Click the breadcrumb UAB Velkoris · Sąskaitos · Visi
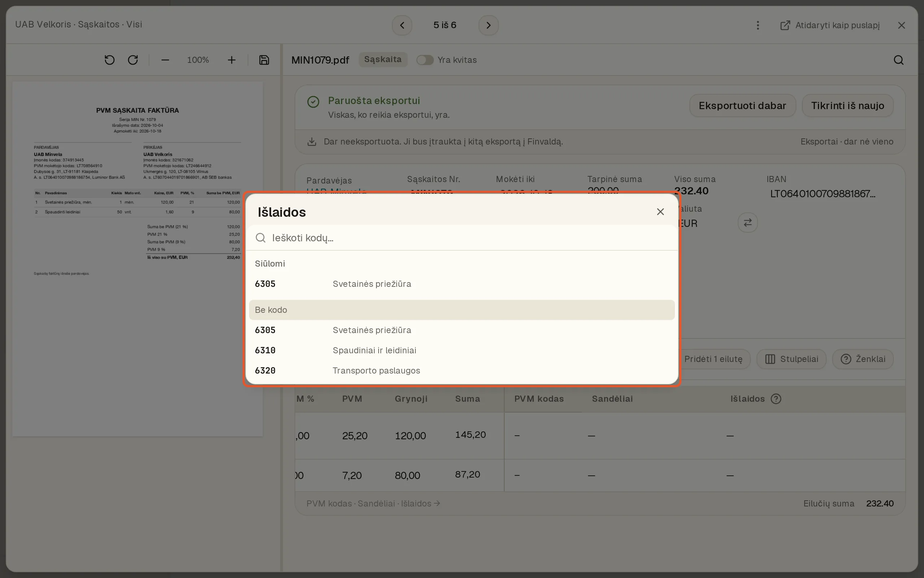Viewport: 924px width, 578px height. click(79, 25)
